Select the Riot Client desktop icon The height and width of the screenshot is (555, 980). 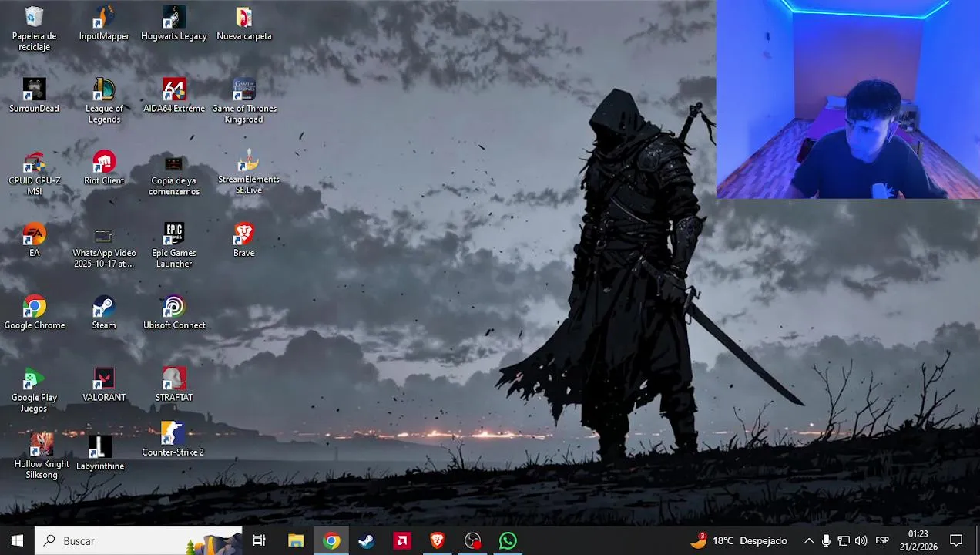(x=104, y=168)
